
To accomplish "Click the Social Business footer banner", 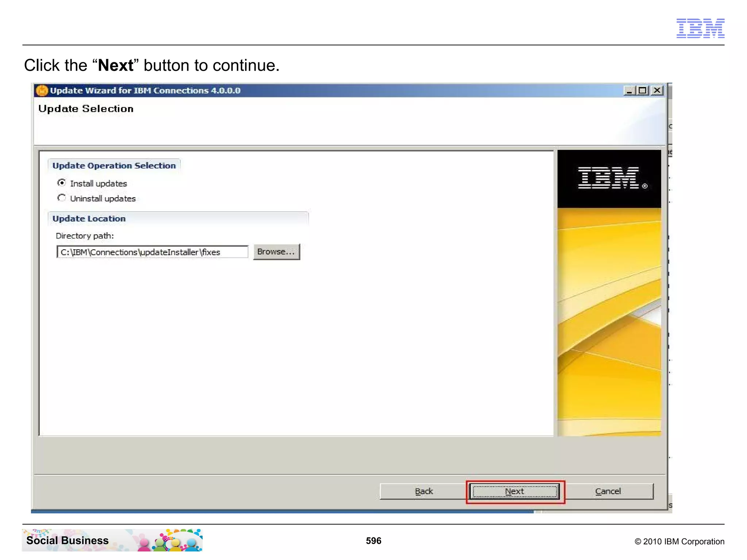I will pyautogui.click(x=112, y=540).
